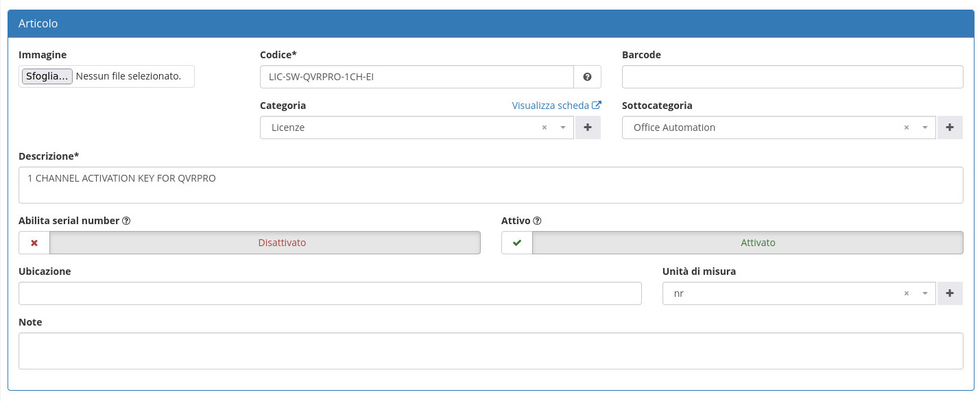Clear the nr unit of measure
This screenshot has width=980, height=401.
click(x=907, y=293)
